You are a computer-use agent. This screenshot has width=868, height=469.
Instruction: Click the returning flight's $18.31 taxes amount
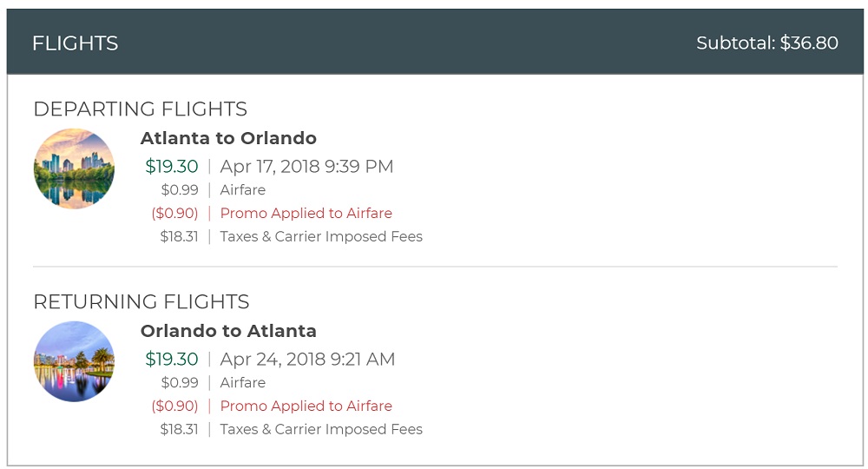pos(179,429)
